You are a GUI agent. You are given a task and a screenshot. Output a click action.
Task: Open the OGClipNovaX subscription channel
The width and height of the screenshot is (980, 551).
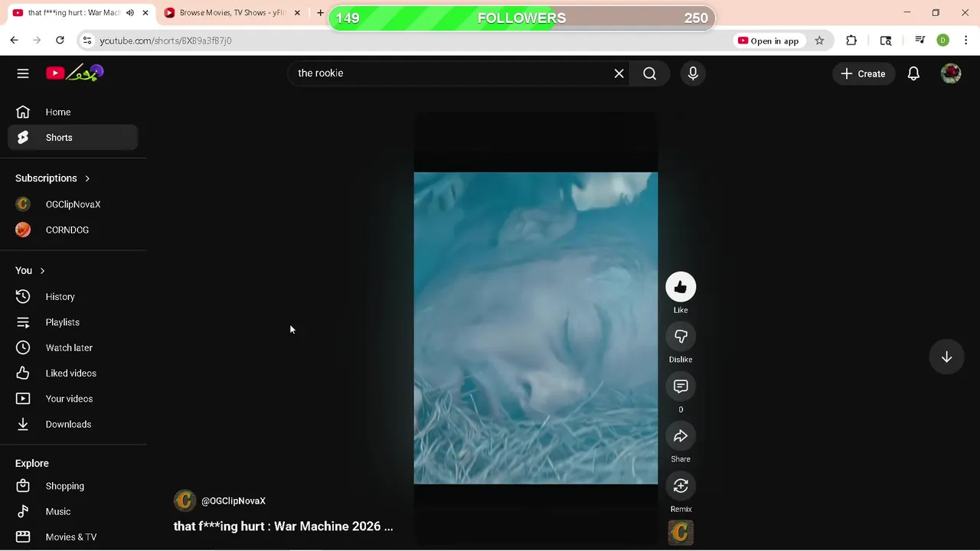73,204
